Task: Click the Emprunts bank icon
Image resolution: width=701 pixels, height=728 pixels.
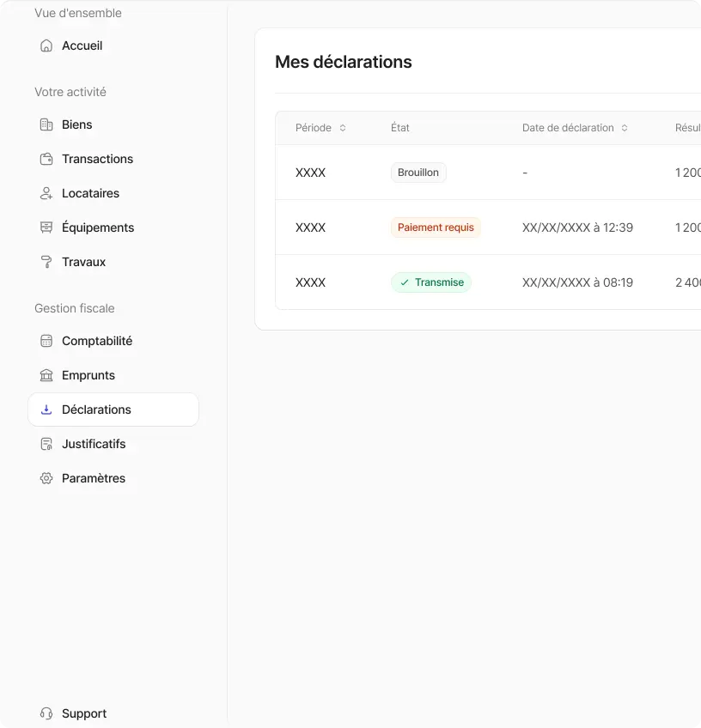Action: pos(46,375)
